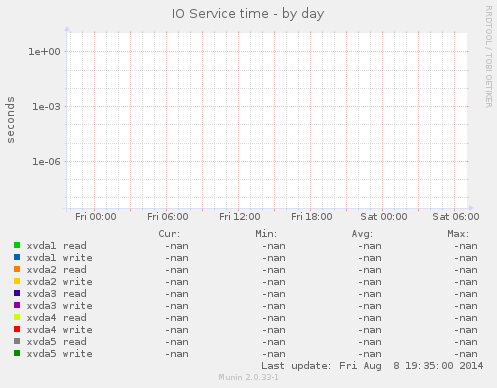Click the xvda4 write red swatch

(17, 329)
